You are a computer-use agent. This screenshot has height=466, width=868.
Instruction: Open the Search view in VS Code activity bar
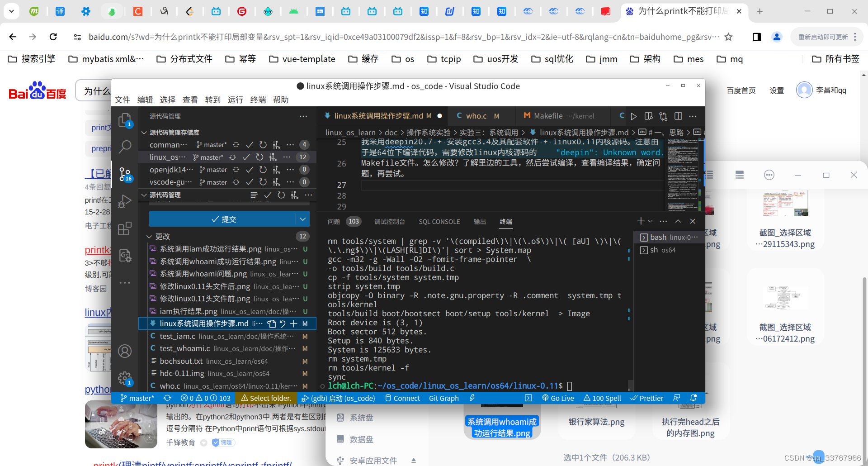click(125, 147)
